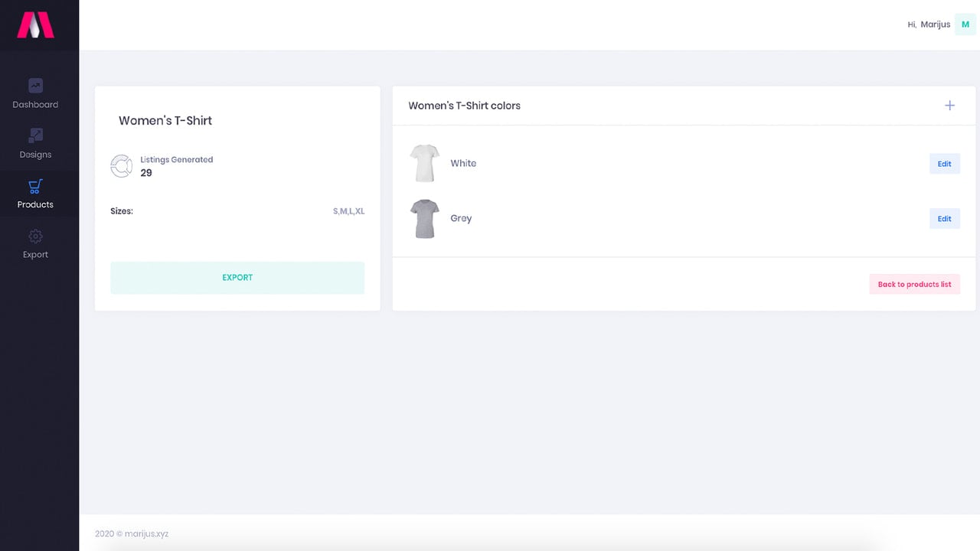The image size is (980, 551).
Task: Click the '2020 © marijus.xyz' footer text
Action: pyautogui.click(x=132, y=533)
